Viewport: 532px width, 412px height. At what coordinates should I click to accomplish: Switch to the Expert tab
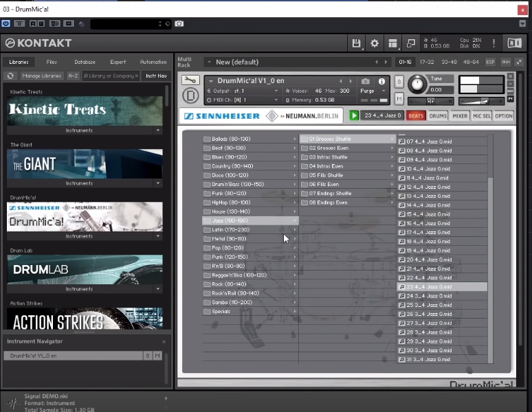click(x=118, y=62)
